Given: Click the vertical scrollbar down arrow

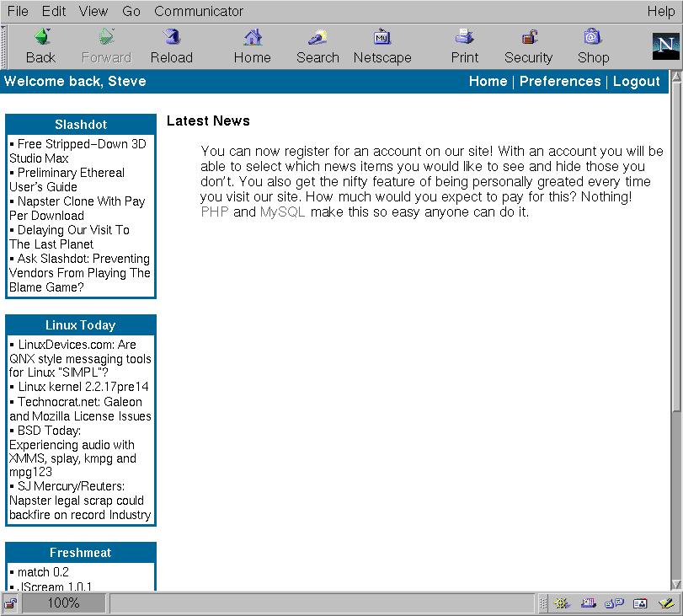Looking at the screenshot, I should coord(676,584).
